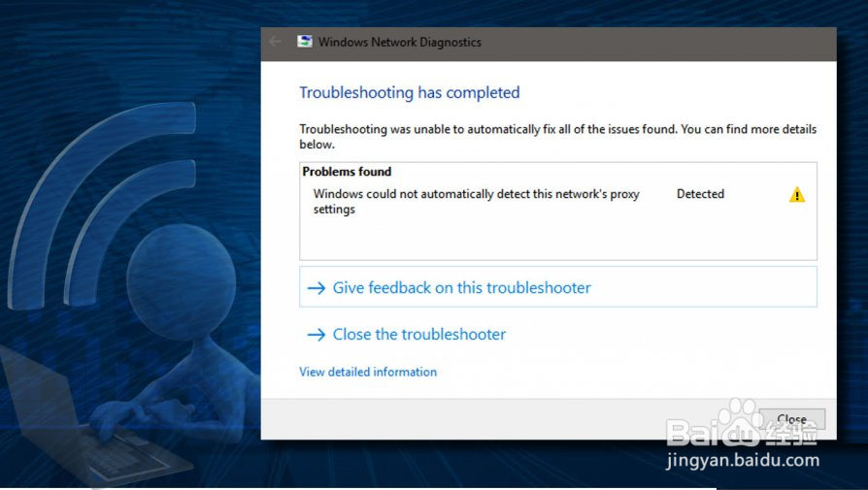Click the Problems found heading
This screenshot has width=868, height=490.
(x=347, y=172)
